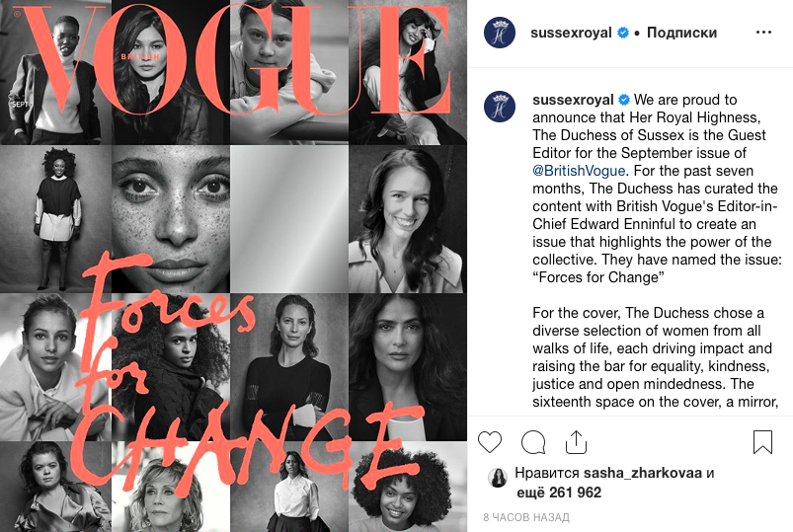Click sussexroyal profile avatar in header
793x532 pixels.
(x=500, y=33)
